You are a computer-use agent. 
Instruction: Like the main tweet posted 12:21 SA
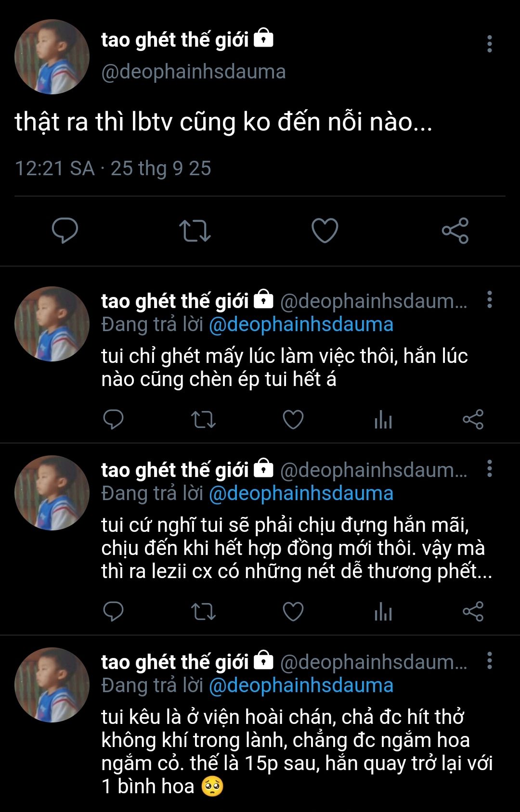coord(325,230)
